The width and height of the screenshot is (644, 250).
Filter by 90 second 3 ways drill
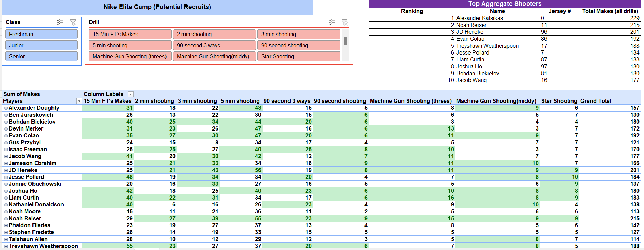tap(215, 45)
